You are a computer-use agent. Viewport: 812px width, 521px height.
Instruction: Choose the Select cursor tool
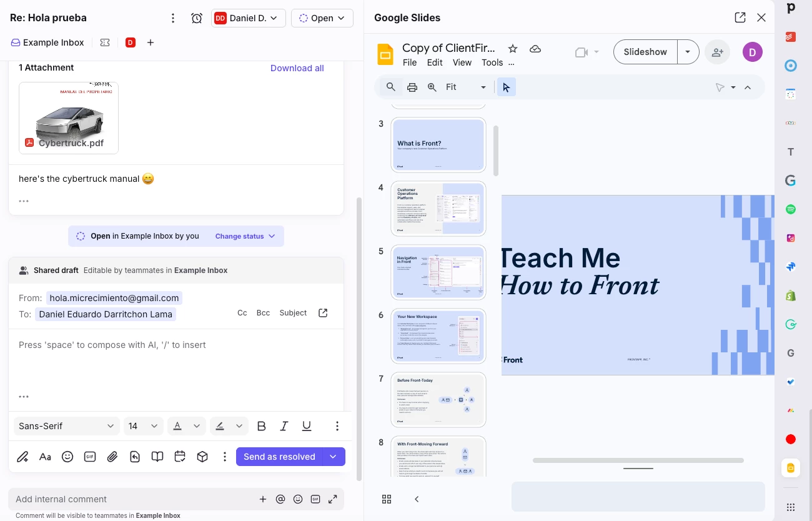pos(507,87)
